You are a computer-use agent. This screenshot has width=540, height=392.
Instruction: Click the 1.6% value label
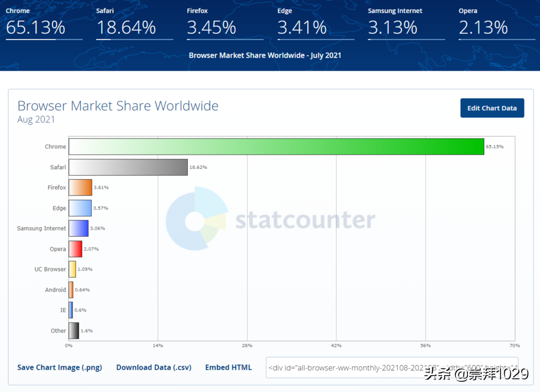click(x=86, y=331)
